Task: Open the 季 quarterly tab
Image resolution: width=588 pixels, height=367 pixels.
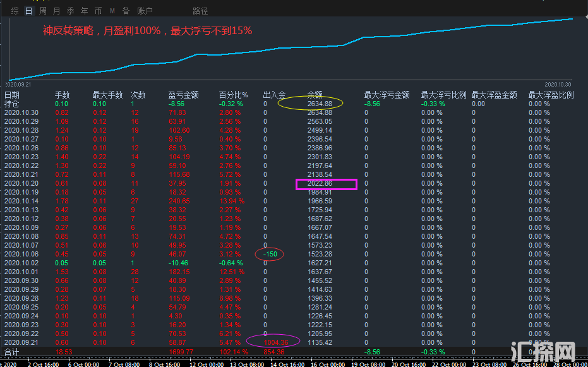Action: (70, 11)
